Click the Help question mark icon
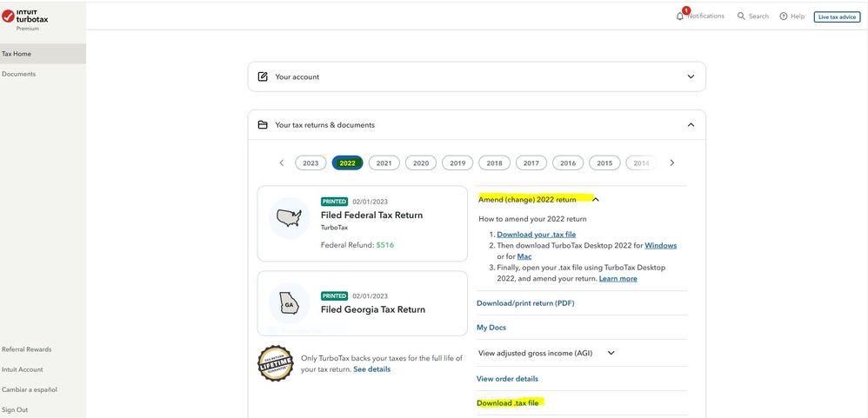Image resolution: width=868 pixels, height=418 pixels. pos(784,16)
